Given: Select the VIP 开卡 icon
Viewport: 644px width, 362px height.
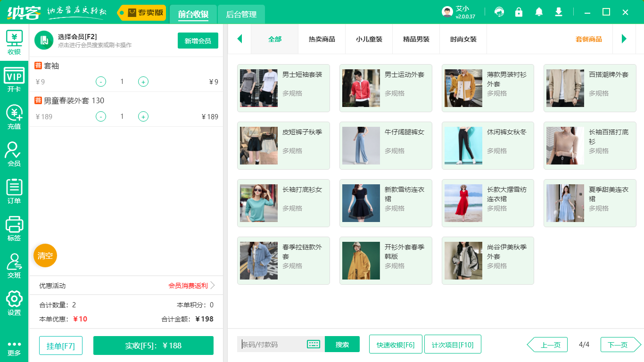Looking at the screenshot, I should tap(14, 78).
